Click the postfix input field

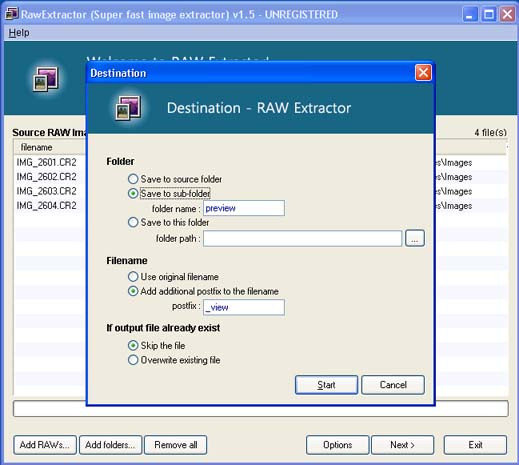click(244, 307)
